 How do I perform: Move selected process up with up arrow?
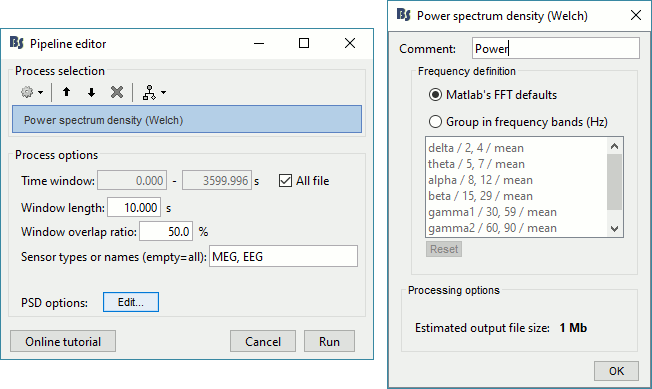click(x=66, y=92)
